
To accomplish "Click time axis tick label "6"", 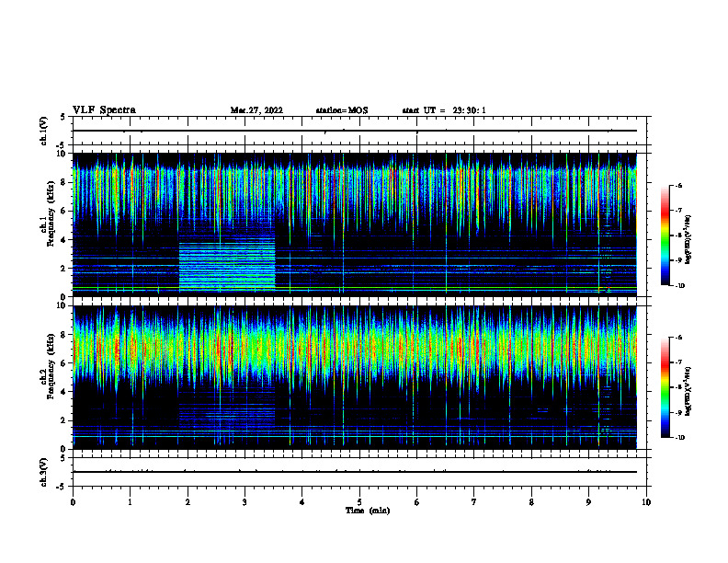I will pyautogui.click(x=416, y=502).
